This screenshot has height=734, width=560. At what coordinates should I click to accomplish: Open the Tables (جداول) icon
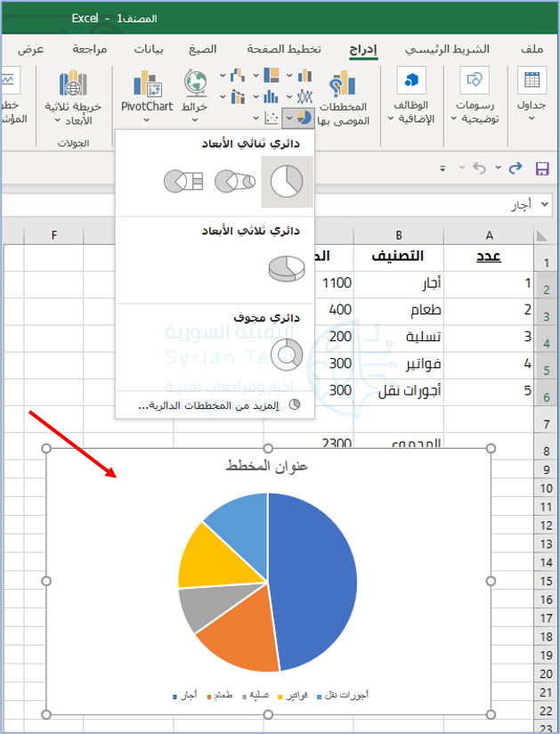(532, 80)
